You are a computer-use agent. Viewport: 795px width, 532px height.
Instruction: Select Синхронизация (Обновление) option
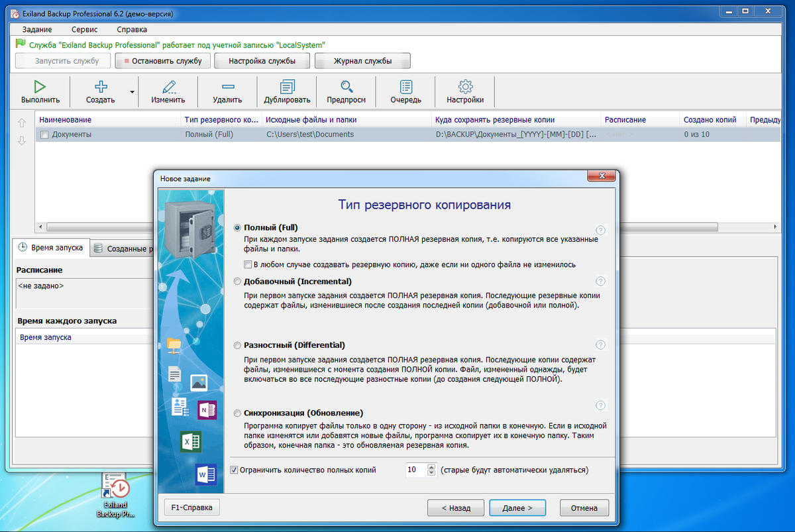pos(237,413)
